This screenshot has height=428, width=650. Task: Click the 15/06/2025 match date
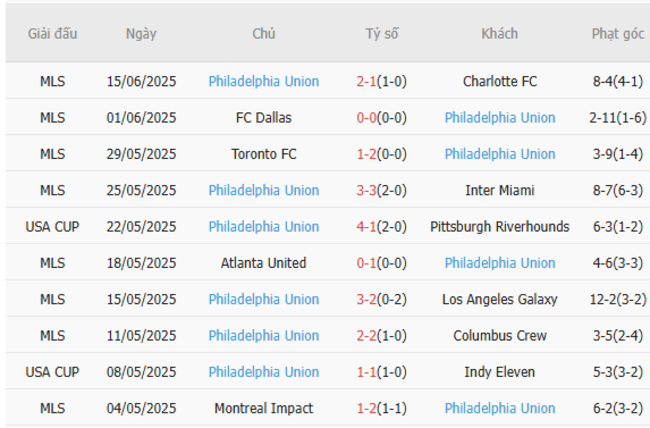pos(141,82)
